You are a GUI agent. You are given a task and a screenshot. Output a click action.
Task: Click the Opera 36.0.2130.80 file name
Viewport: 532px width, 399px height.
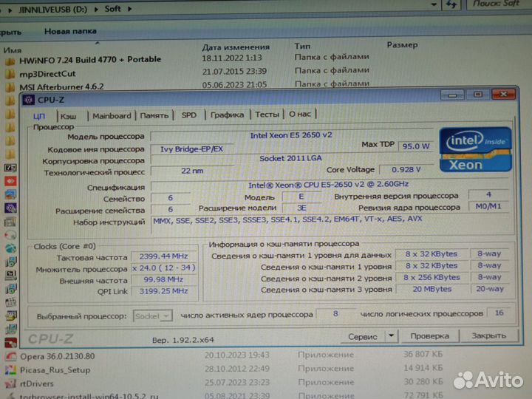57,356
